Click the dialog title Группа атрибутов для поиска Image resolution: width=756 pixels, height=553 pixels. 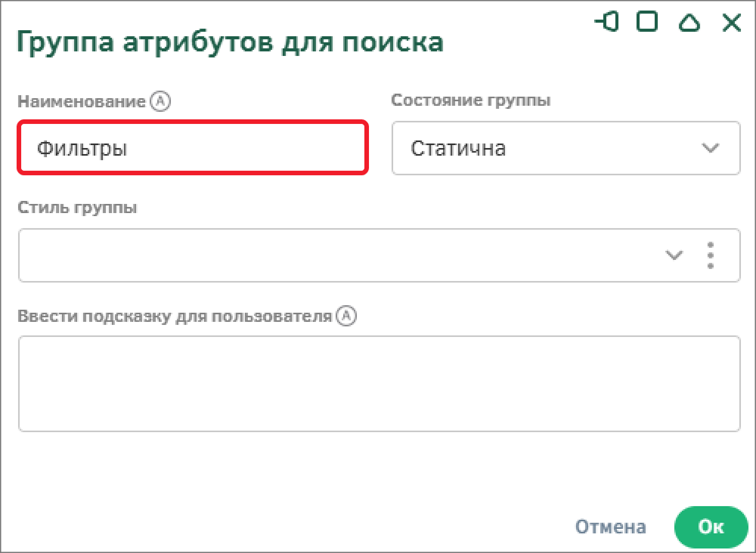coord(230,42)
